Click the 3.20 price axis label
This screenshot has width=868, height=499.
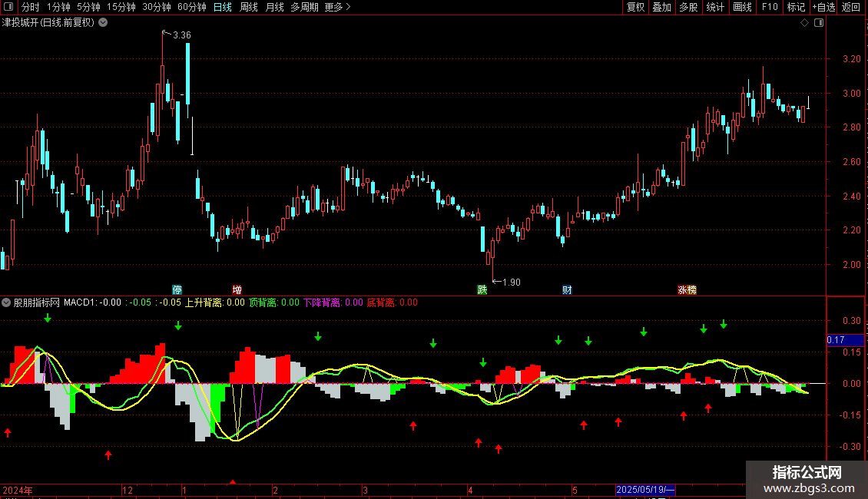pyautogui.click(x=851, y=59)
